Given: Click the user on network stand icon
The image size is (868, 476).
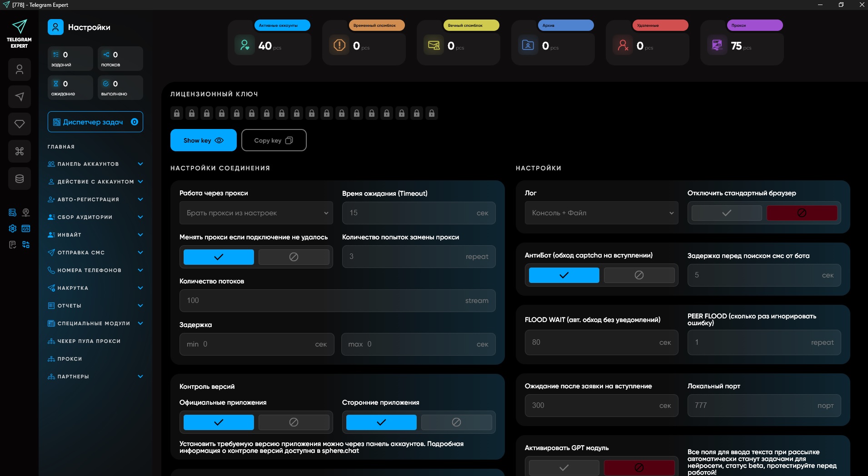Looking at the screenshot, I should [x=26, y=213].
